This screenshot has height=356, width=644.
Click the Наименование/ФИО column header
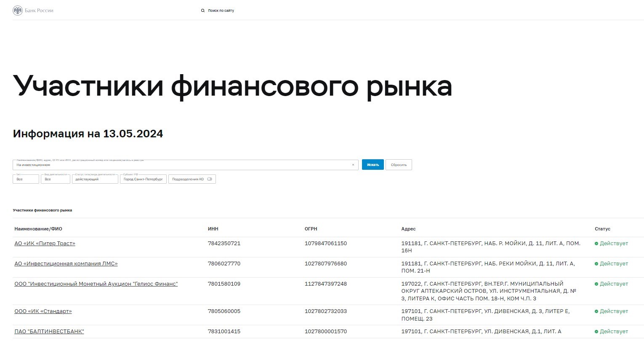coord(38,229)
